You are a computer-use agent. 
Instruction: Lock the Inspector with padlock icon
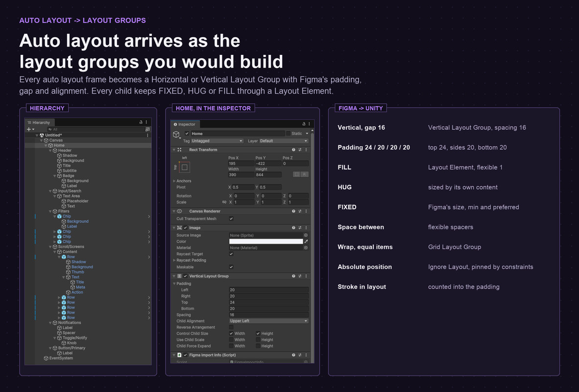(304, 124)
